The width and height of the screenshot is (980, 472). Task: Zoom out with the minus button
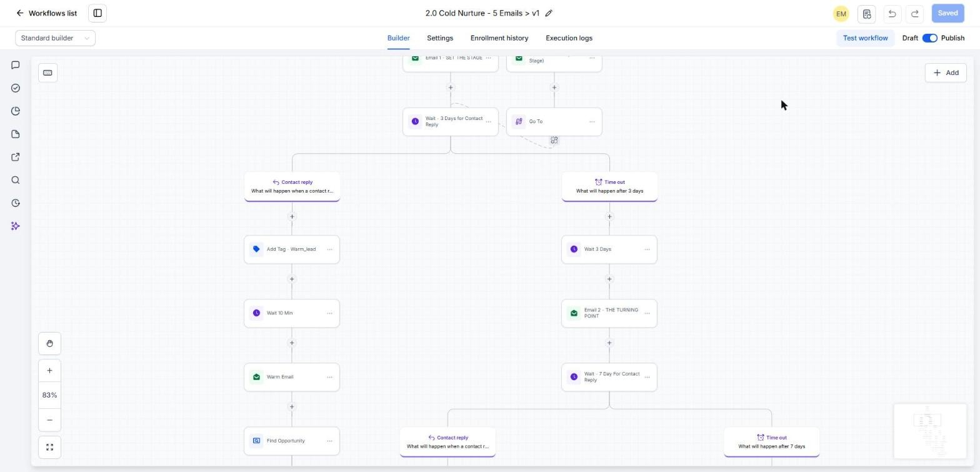[49, 420]
